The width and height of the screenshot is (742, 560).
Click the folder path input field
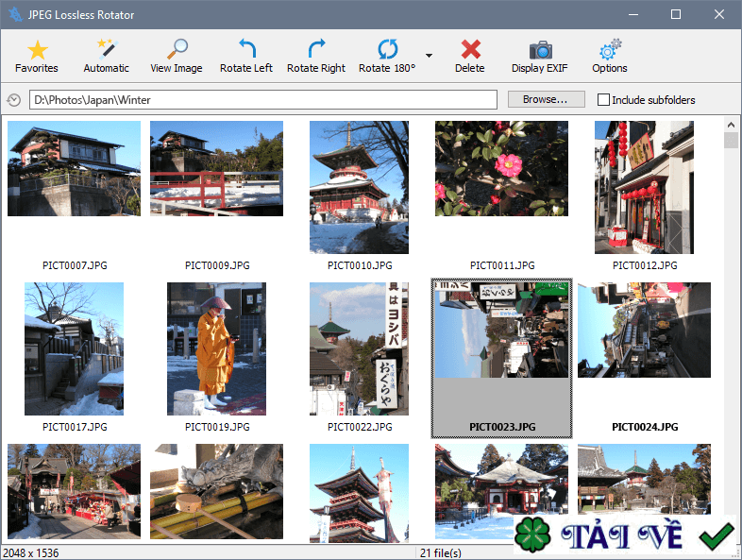(x=263, y=100)
